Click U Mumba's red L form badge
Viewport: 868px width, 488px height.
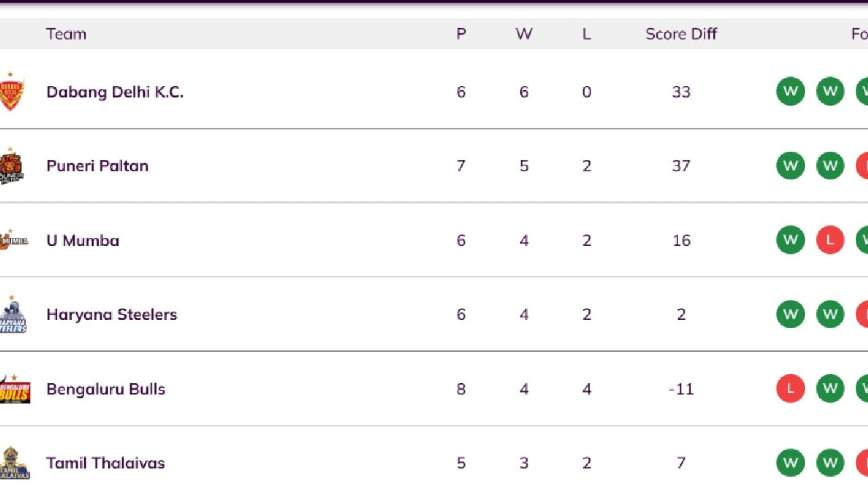(x=830, y=240)
